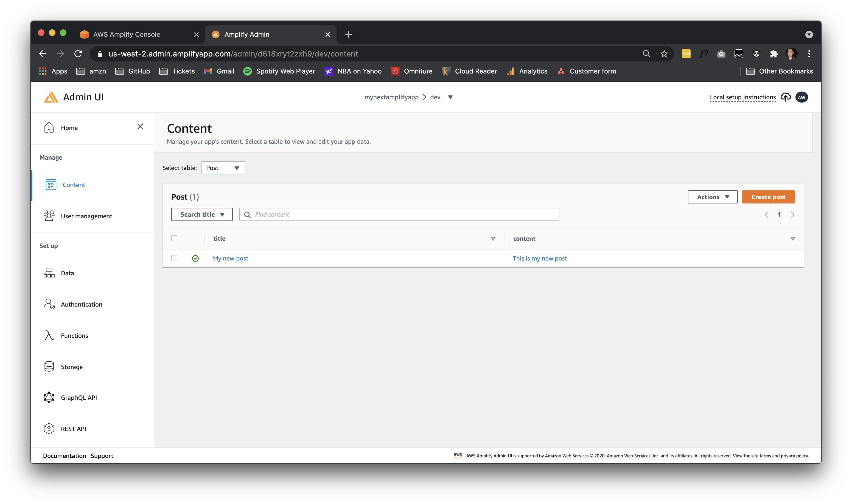Click the Create post button
This screenshot has width=852, height=504.
[768, 197]
